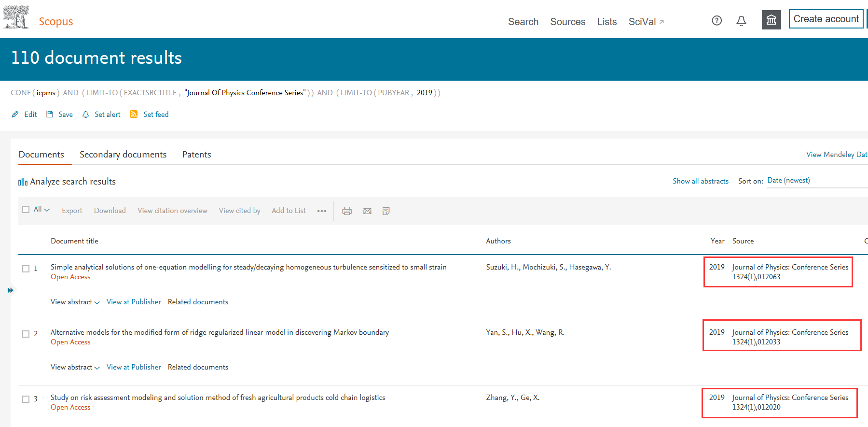Image resolution: width=868 pixels, height=427 pixels.
Task: Click the Authors column header
Action: (x=498, y=241)
